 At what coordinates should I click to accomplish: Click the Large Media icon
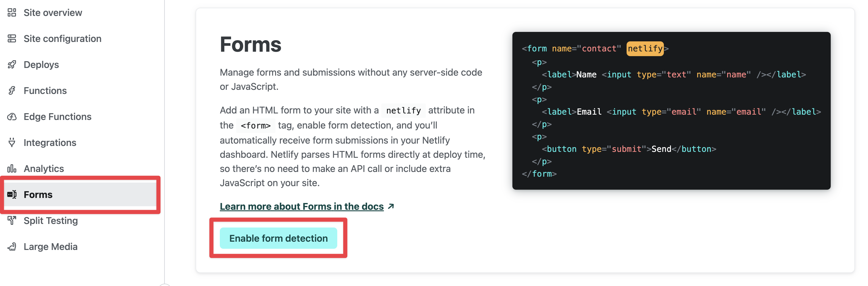coord(12,247)
